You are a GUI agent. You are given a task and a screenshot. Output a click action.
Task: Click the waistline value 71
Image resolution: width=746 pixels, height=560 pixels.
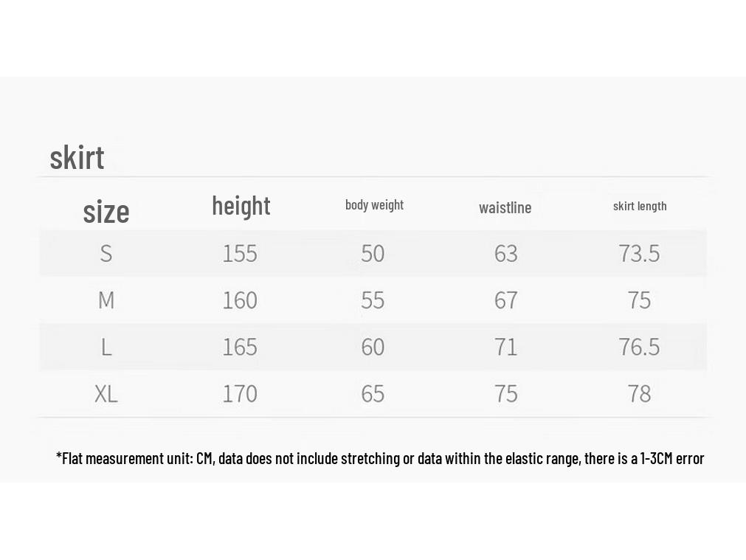[x=505, y=347]
